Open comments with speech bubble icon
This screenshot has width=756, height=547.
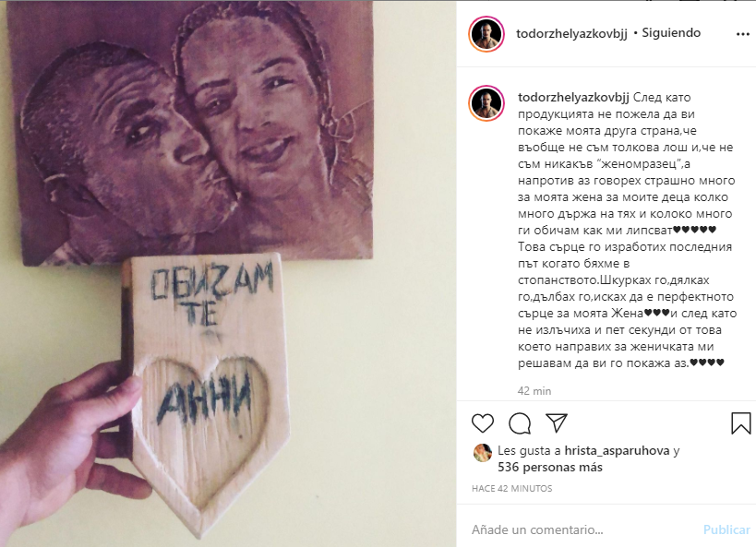520,423
